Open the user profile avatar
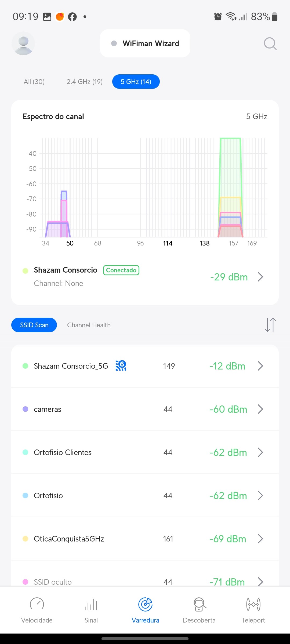Image resolution: width=290 pixels, height=644 pixels. (23, 43)
